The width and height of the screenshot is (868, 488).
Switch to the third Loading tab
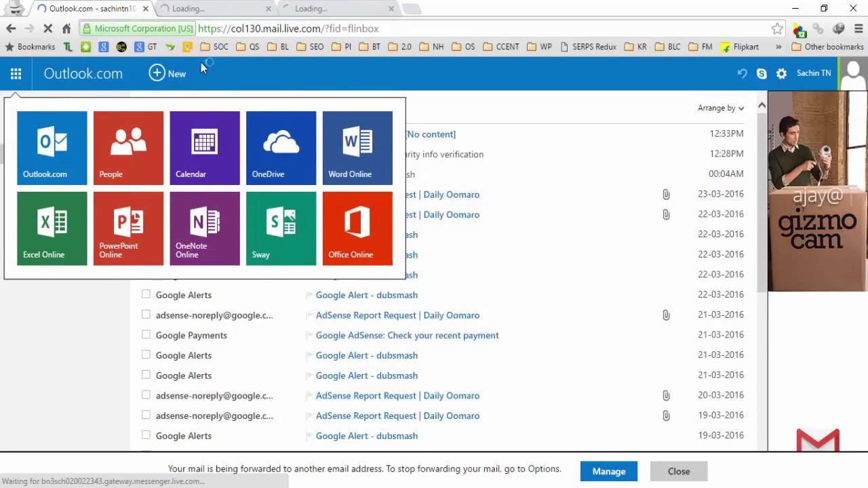pos(337,9)
